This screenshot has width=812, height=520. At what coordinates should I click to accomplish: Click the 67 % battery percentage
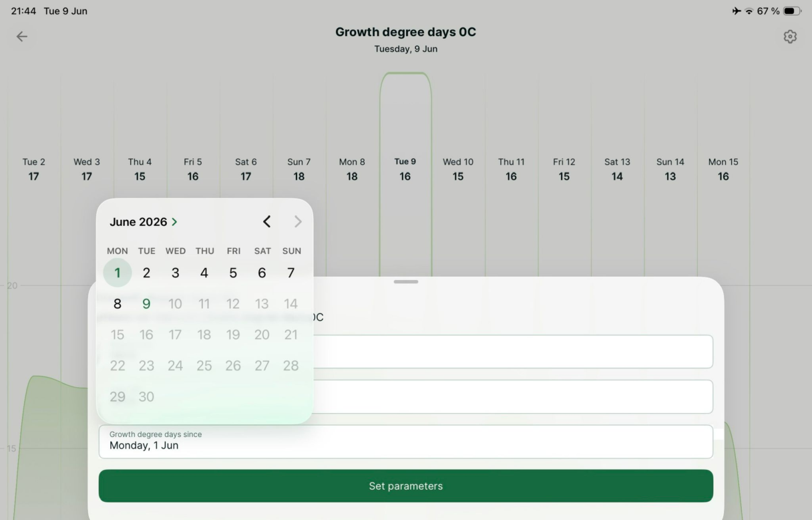768,11
